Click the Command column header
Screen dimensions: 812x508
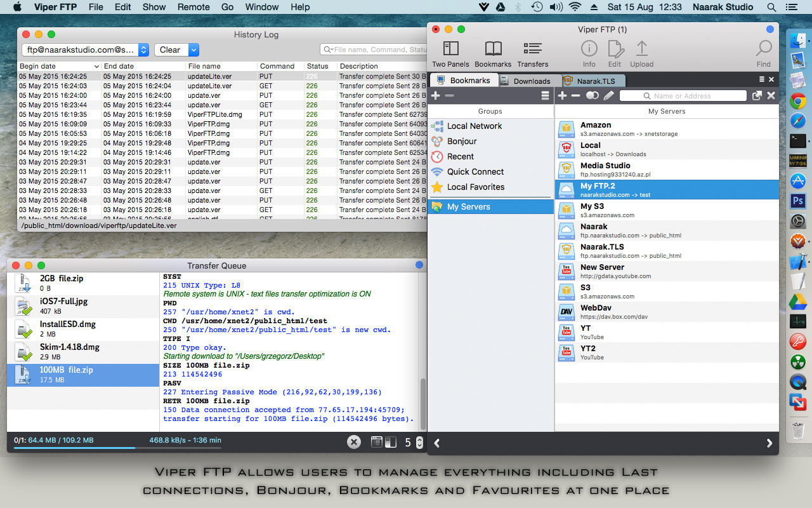click(x=281, y=66)
